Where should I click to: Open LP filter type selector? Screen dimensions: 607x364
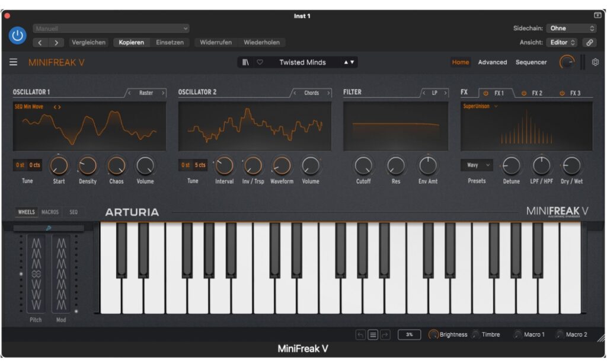435,93
